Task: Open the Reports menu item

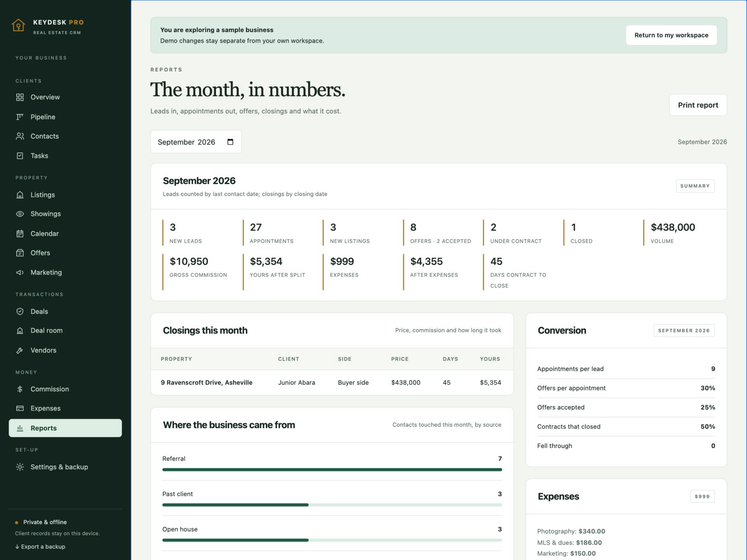Action: click(65, 428)
